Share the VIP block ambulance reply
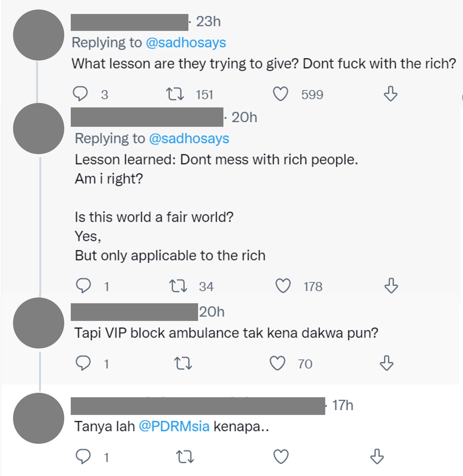 (387, 363)
